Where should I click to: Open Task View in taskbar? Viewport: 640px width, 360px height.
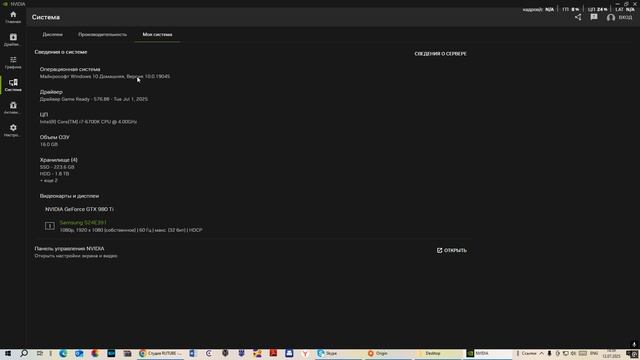tap(40, 353)
